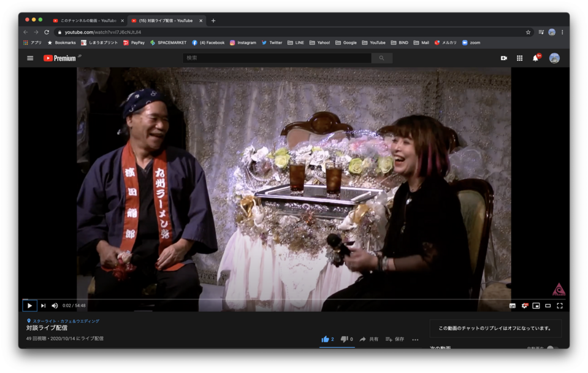Open the three-dot more actions menu
This screenshot has height=373, width=588.
(x=415, y=339)
